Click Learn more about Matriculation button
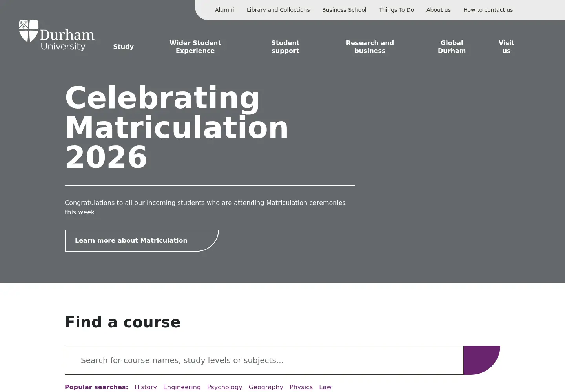The width and height of the screenshot is (565, 392). pos(142,241)
